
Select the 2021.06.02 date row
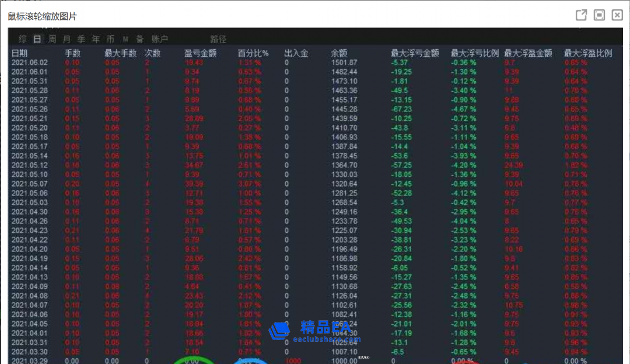pyautogui.click(x=30, y=62)
